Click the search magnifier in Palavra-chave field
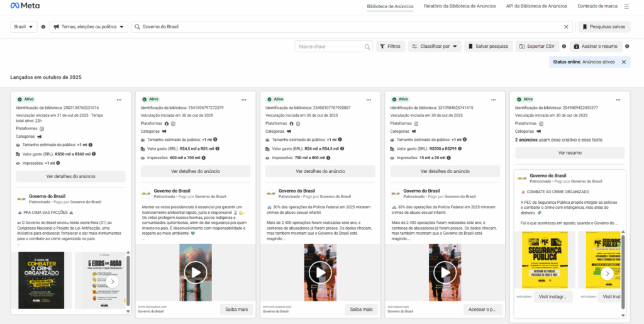Screen dimensions: 644x324 367,47
